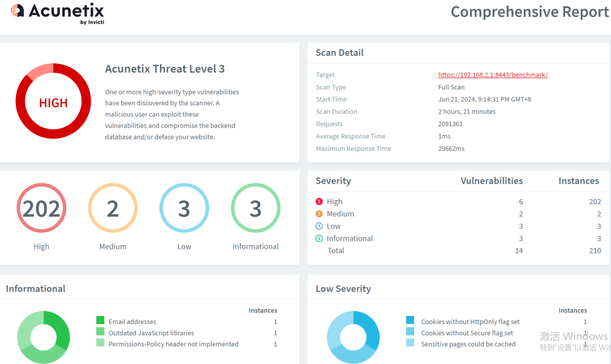611x364 pixels.
Task: Click the 'Informational' section heading
Action: [36, 288]
